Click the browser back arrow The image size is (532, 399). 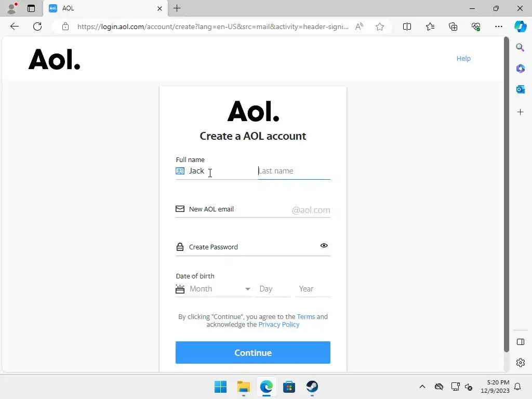14,26
